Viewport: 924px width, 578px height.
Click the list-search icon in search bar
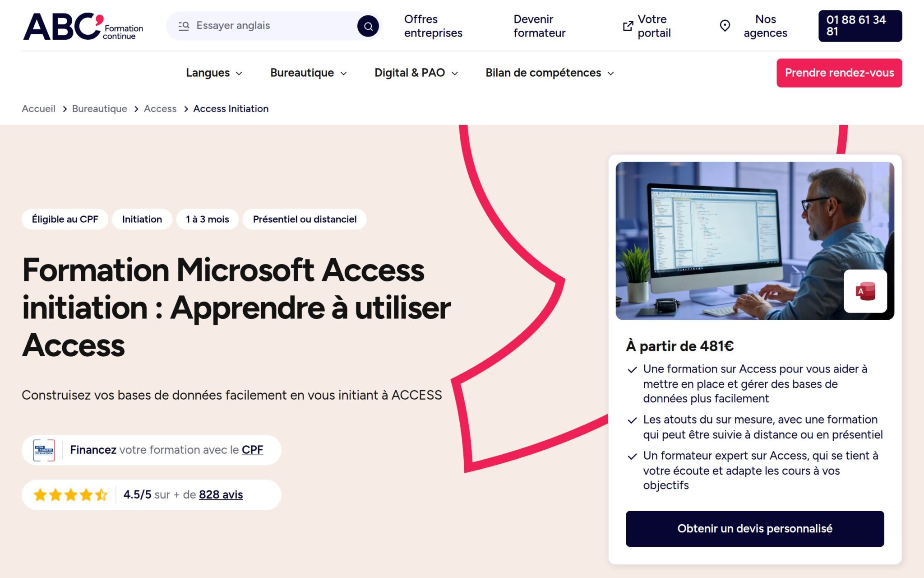[x=184, y=26]
